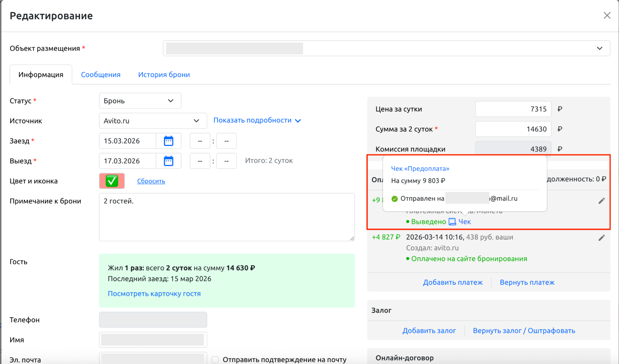Open the Чек receipt link
This screenshot has width=619, height=364.
point(465,222)
